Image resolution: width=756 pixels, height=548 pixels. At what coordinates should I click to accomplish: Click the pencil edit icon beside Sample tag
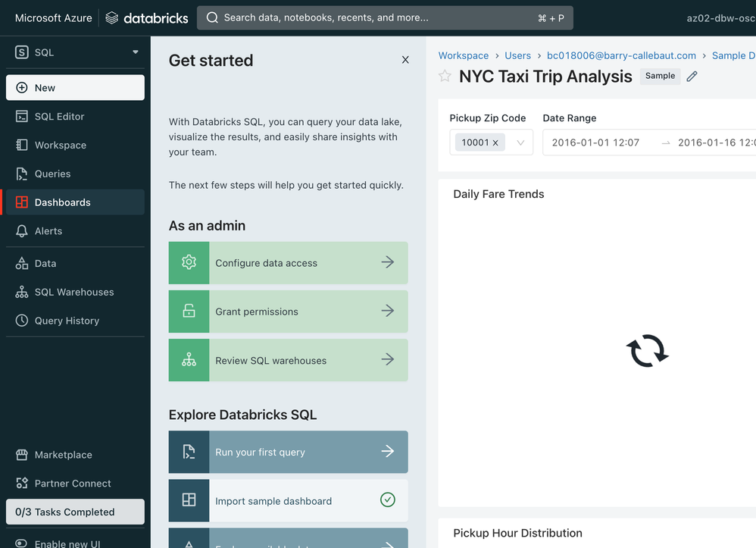coord(692,76)
